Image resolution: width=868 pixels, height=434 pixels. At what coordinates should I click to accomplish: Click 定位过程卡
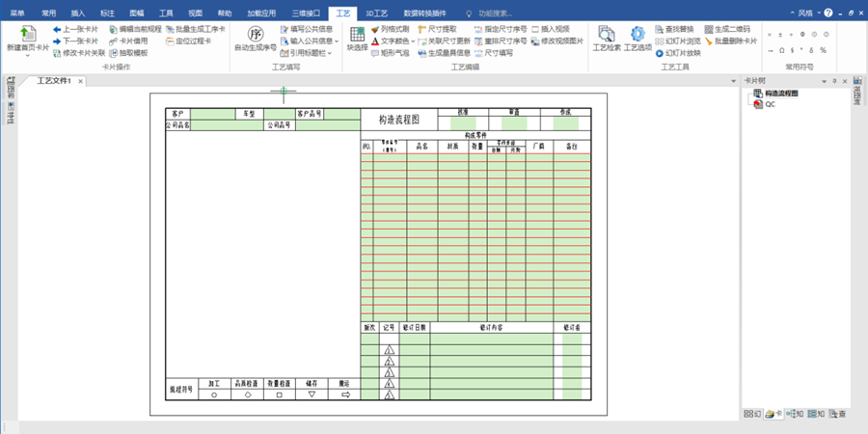coord(189,41)
